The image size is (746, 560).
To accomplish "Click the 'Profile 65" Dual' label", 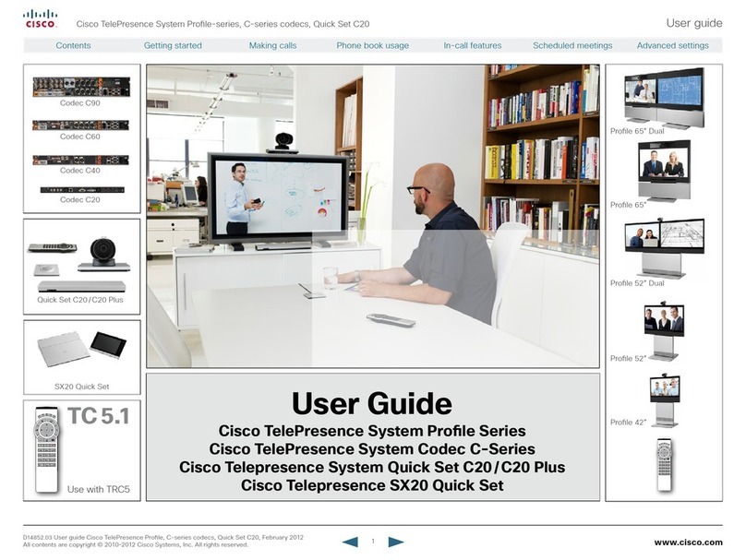I will pos(637,131).
